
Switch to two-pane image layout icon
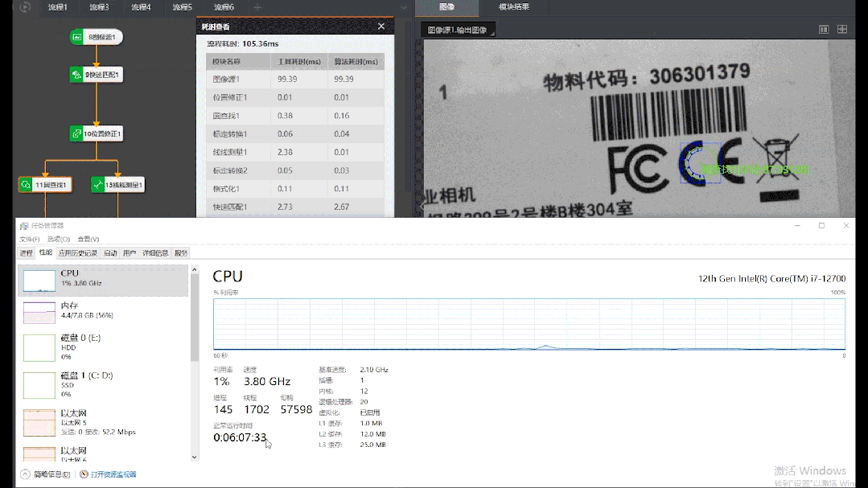click(823, 30)
